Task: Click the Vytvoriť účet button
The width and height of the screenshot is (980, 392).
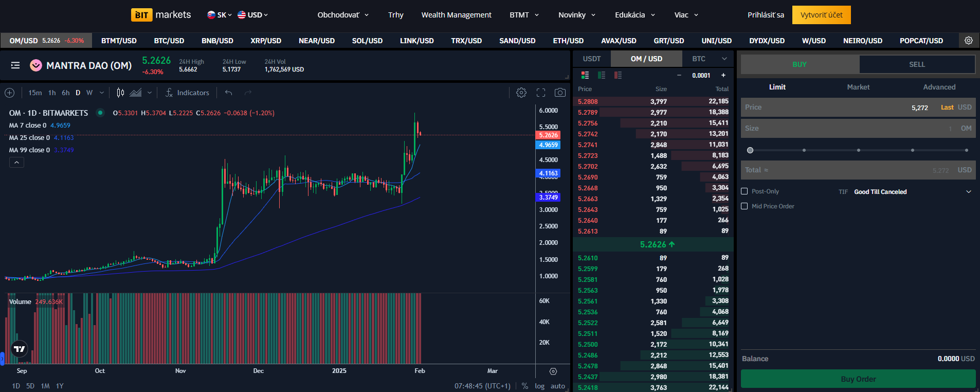Action: pyautogui.click(x=821, y=15)
